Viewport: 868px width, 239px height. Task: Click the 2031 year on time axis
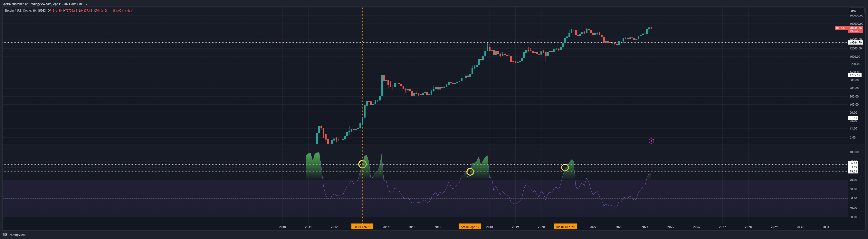825,227
